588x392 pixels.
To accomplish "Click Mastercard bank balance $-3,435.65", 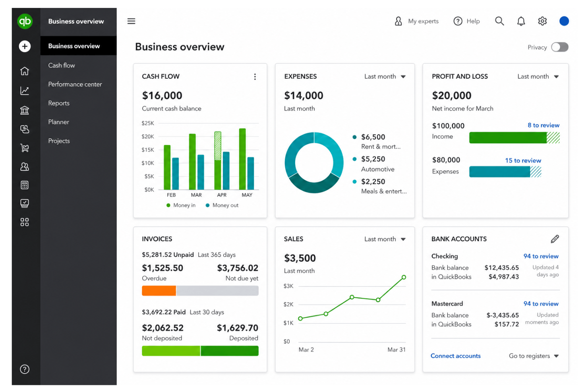I will (x=503, y=315).
